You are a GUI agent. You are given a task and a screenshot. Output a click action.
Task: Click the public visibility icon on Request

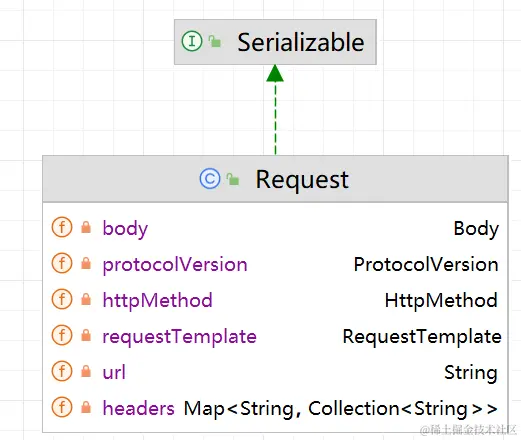[233, 179]
